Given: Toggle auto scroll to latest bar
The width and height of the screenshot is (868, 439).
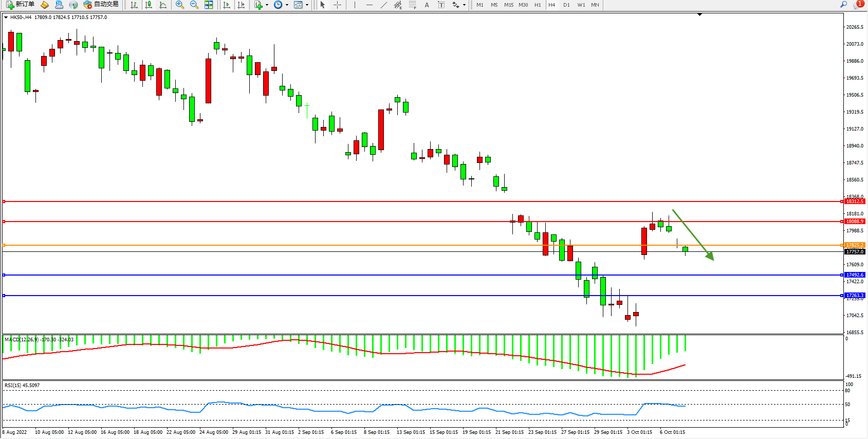Looking at the screenshot, I should 227,5.
